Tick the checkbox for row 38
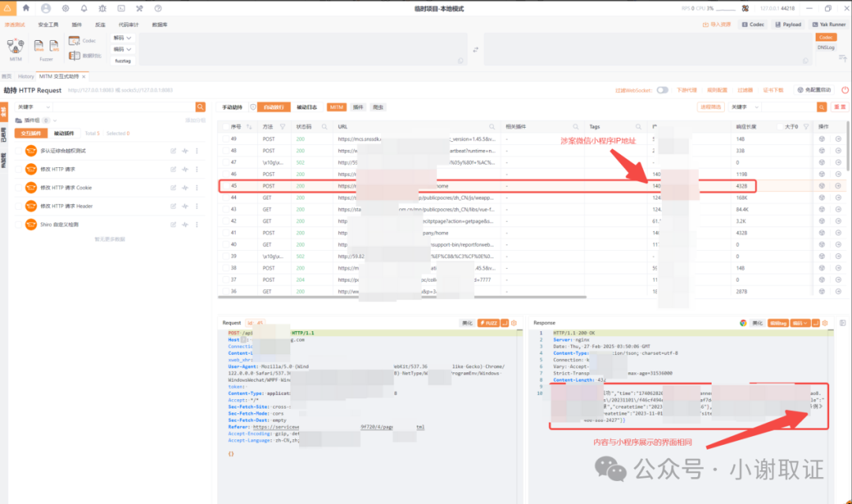The width and height of the screenshot is (852, 504). point(226,267)
